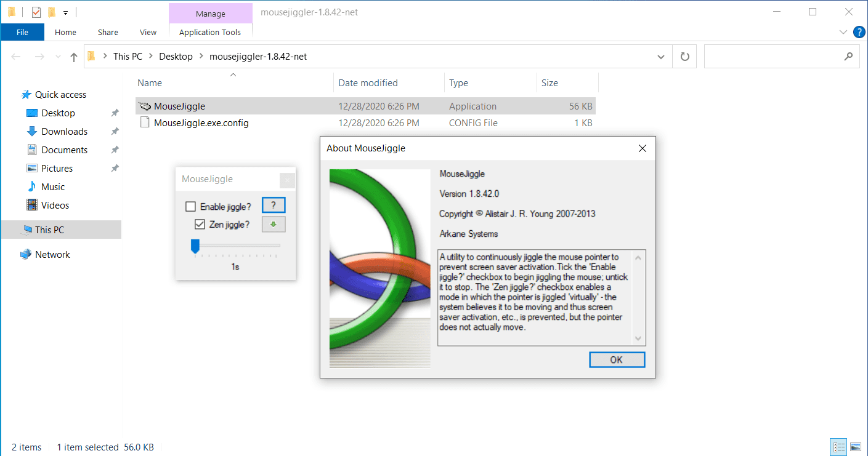Expand the address bar history dropdown

[661, 57]
